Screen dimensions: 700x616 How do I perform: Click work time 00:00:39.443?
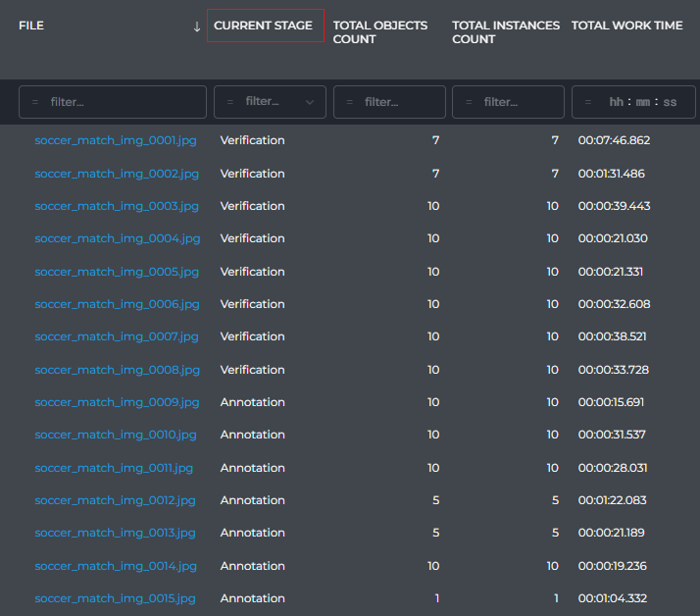click(614, 206)
